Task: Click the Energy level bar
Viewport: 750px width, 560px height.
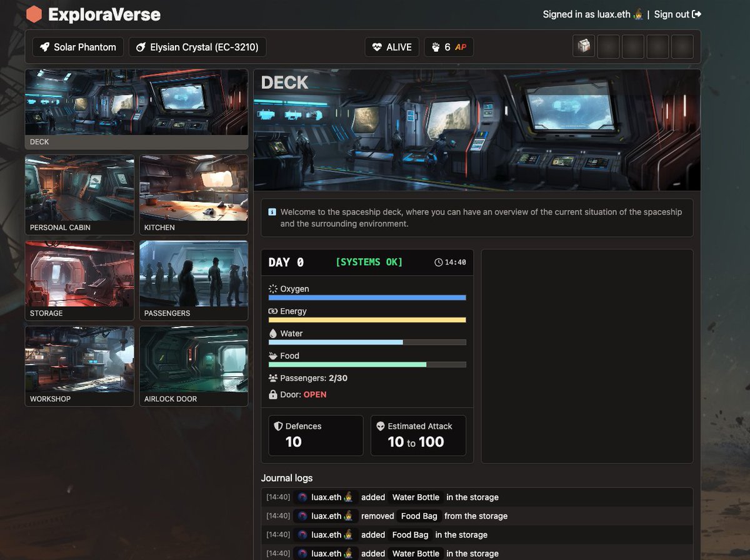Action: click(367, 320)
